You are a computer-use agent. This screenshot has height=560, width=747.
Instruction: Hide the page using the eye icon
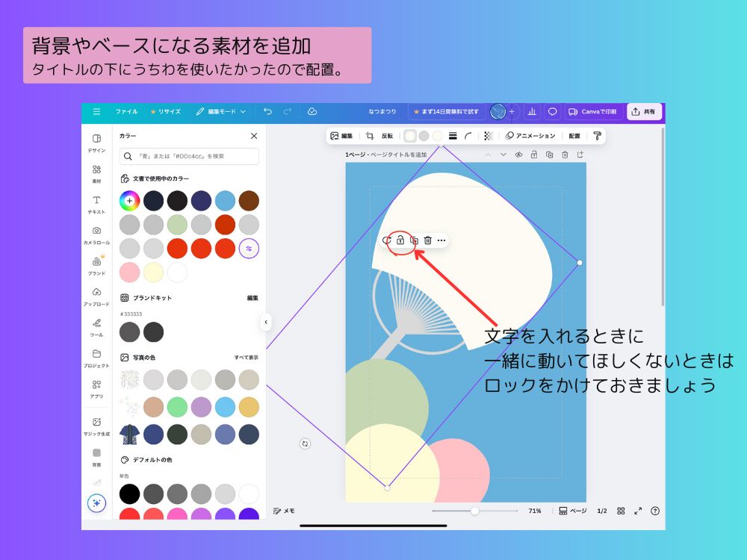[x=519, y=155]
